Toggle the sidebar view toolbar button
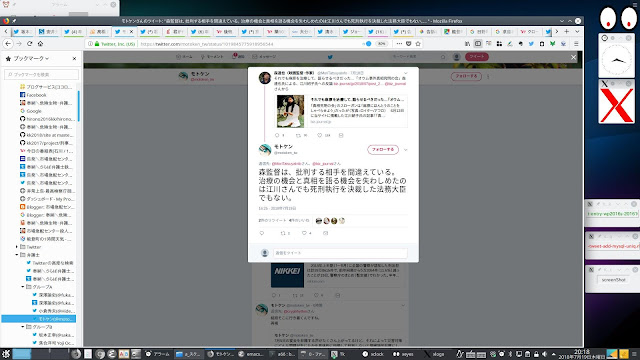This screenshot has height=360, width=640. click(x=478, y=44)
